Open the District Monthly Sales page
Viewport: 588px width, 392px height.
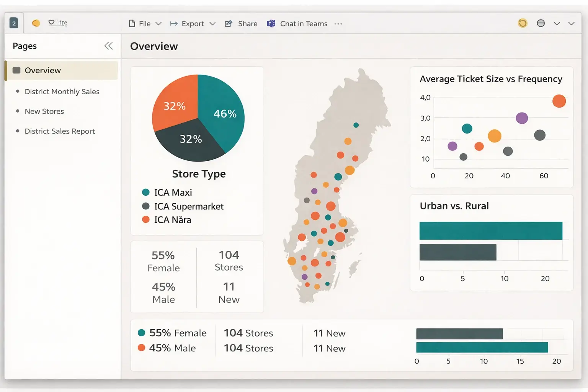(62, 91)
